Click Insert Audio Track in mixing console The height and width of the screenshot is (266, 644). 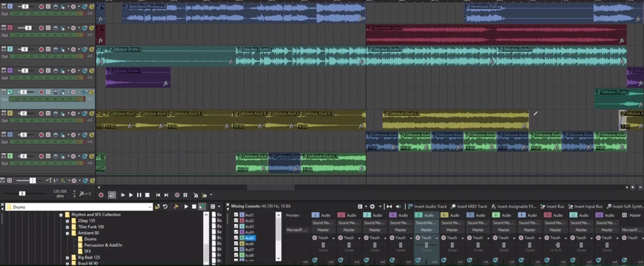pyautogui.click(x=427, y=207)
